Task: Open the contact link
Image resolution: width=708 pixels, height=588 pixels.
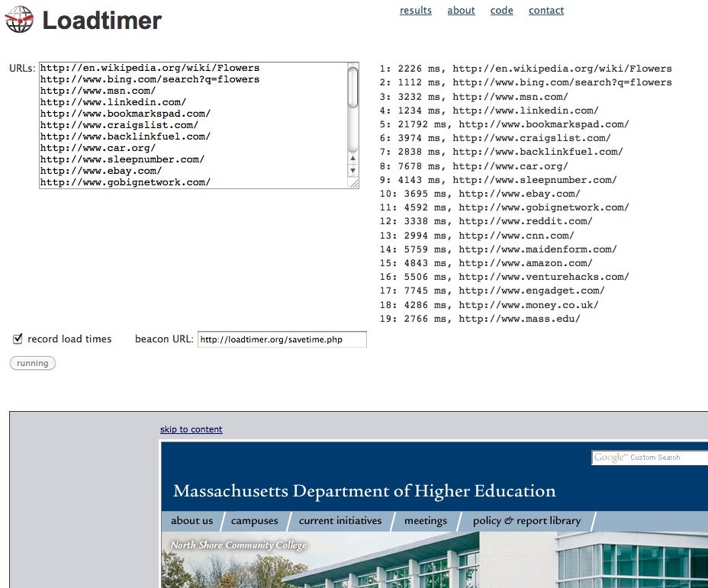Action: click(x=546, y=11)
